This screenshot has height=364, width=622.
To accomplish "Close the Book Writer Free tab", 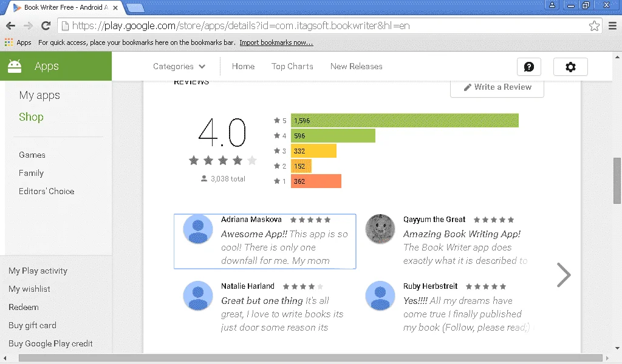I will point(115,7).
